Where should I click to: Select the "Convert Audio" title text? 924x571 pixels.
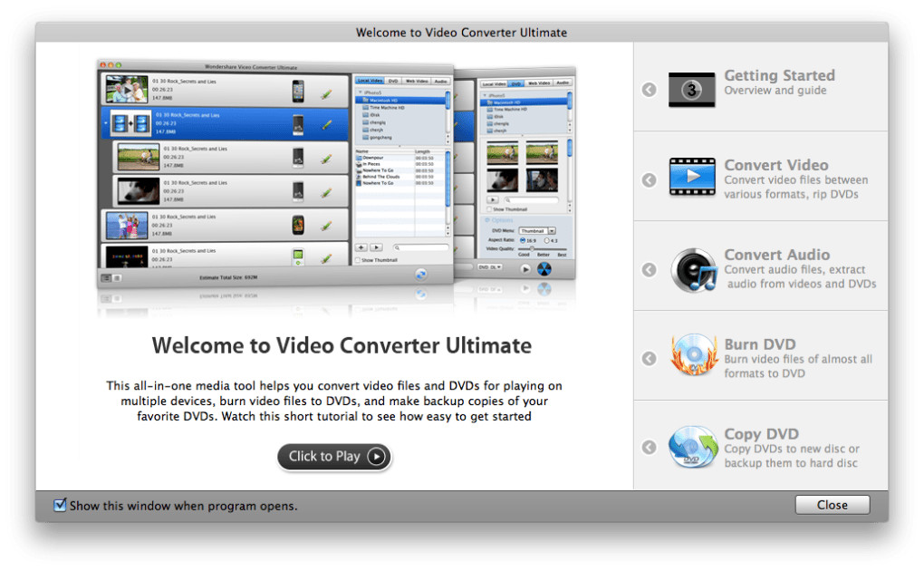[x=776, y=255]
